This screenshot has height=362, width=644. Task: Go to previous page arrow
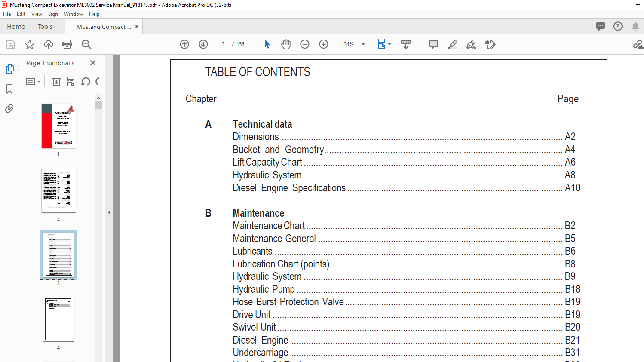click(184, 44)
